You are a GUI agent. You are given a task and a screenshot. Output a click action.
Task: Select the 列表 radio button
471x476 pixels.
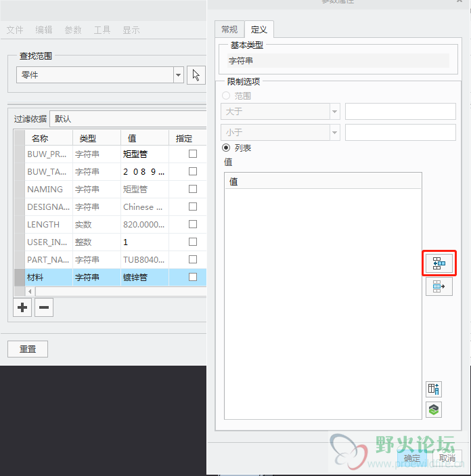pos(226,148)
